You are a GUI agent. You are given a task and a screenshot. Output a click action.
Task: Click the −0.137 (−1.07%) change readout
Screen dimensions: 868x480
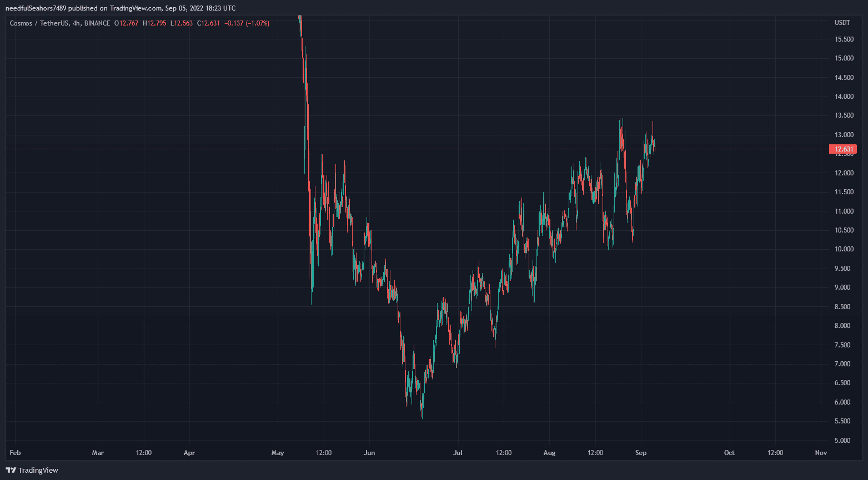247,23
